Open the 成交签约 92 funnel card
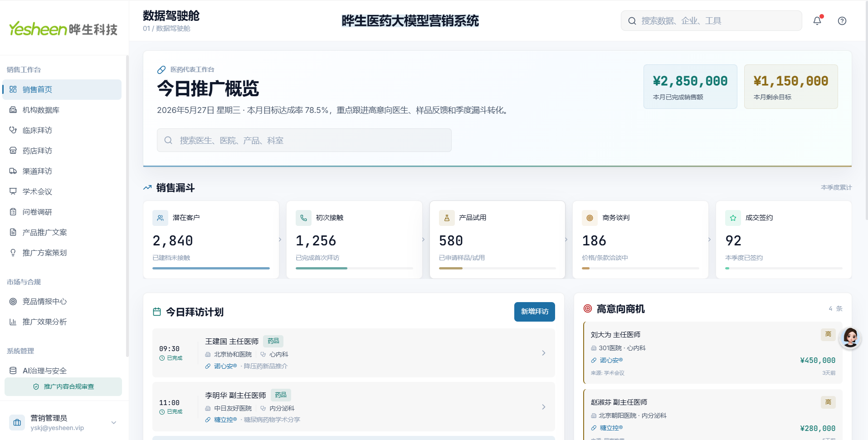Viewport: 868px width, 440px height. [x=784, y=240]
